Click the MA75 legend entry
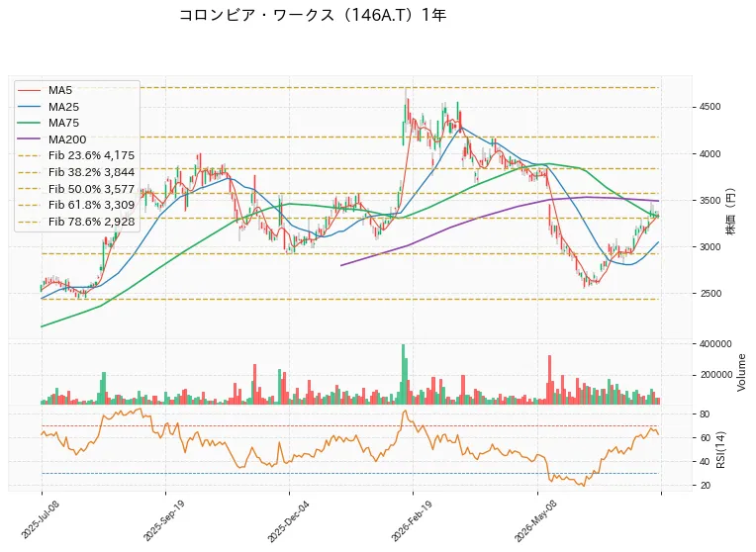 click(x=47, y=123)
